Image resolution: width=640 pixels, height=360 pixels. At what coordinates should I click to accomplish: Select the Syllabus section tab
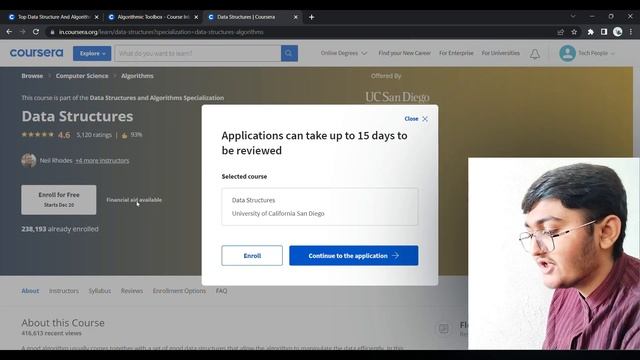pos(100,291)
